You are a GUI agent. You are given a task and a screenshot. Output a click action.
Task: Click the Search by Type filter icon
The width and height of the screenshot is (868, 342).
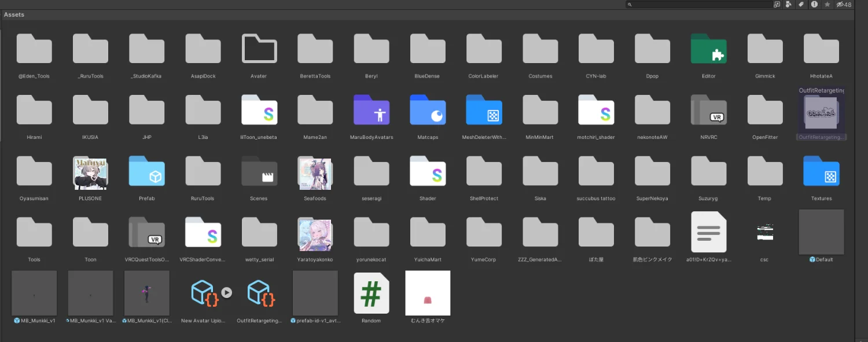tap(789, 5)
